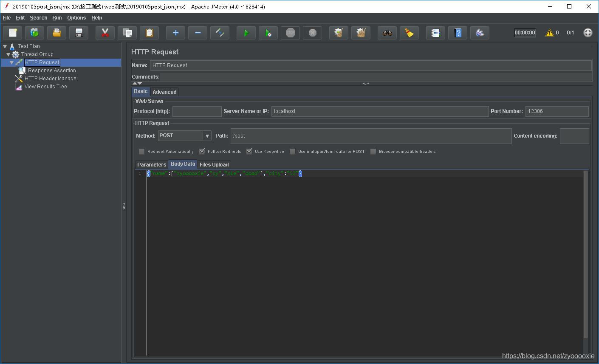Select Response Assertion in the tree
The width and height of the screenshot is (599, 364).
52,71
